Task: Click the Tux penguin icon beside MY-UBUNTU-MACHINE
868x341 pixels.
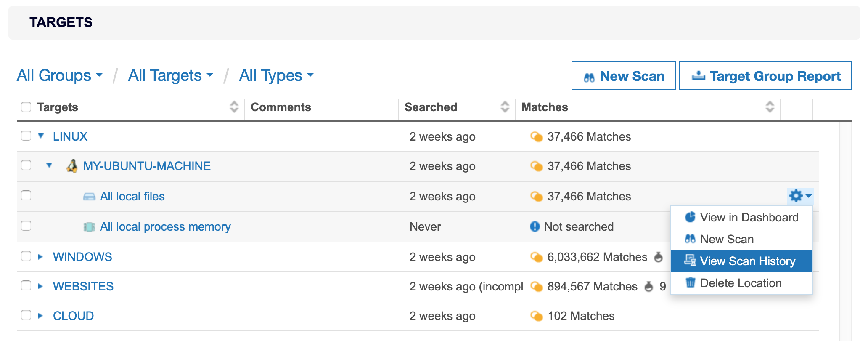Action: (x=72, y=166)
